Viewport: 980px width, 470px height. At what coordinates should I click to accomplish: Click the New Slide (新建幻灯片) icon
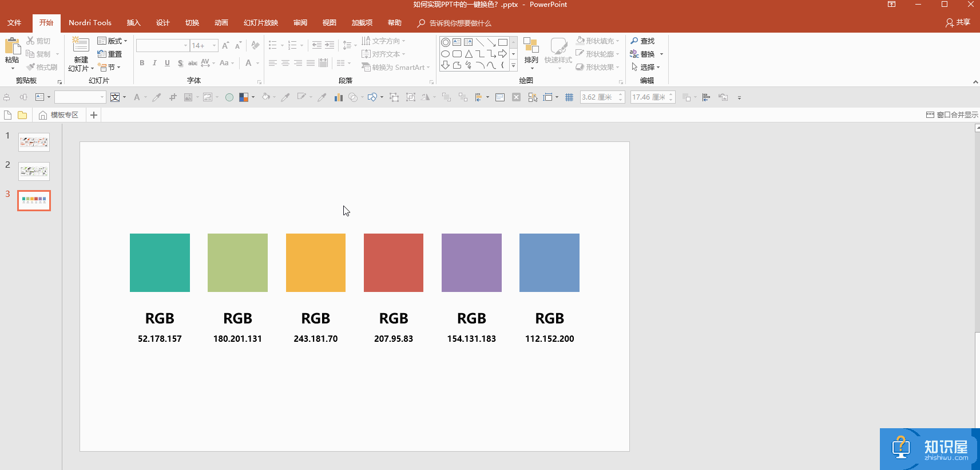[81, 45]
